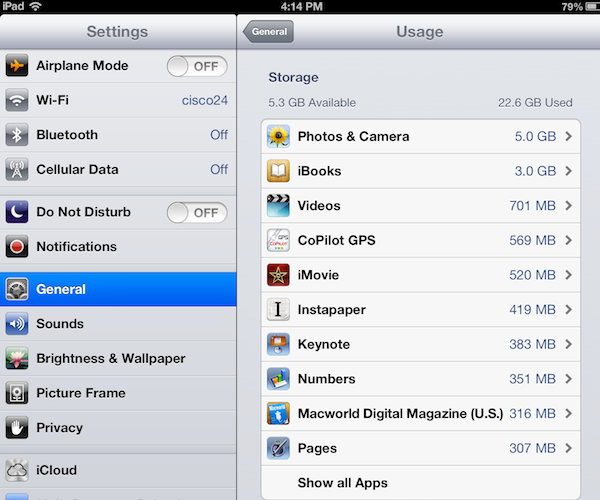This screenshot has width=600, height=500.
Task: Go back with the General button
Action: click(269, 31)
